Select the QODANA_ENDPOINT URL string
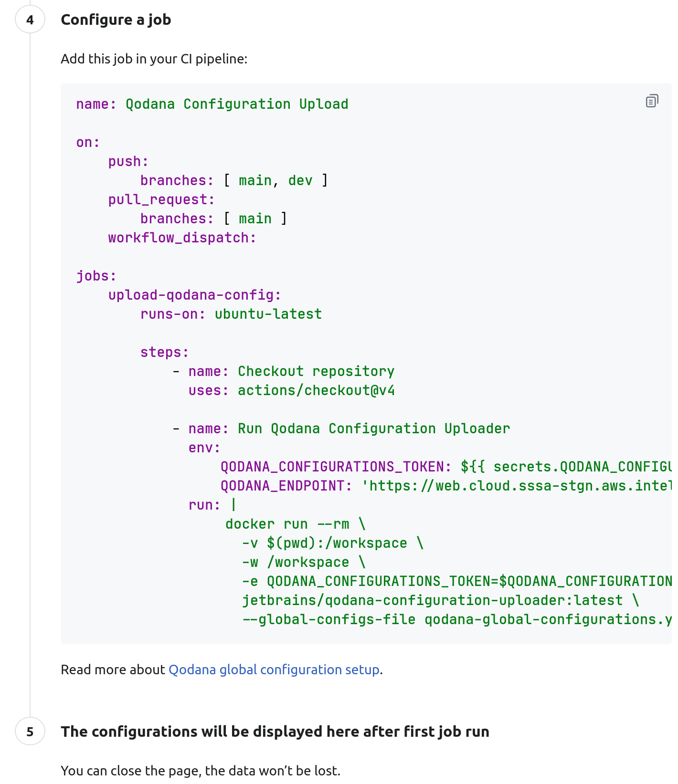678x784 pixels. coord(516,486)
